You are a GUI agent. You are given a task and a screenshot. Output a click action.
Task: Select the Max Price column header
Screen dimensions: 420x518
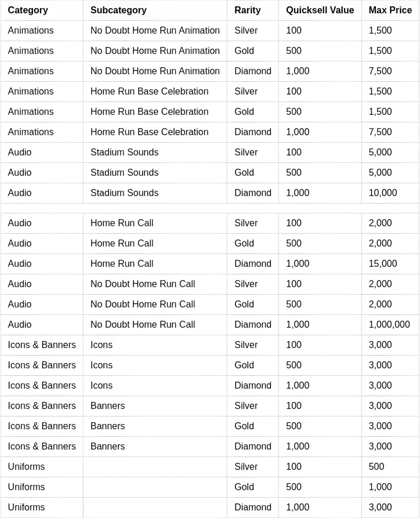pyautogui.click(x=390, y=10)
